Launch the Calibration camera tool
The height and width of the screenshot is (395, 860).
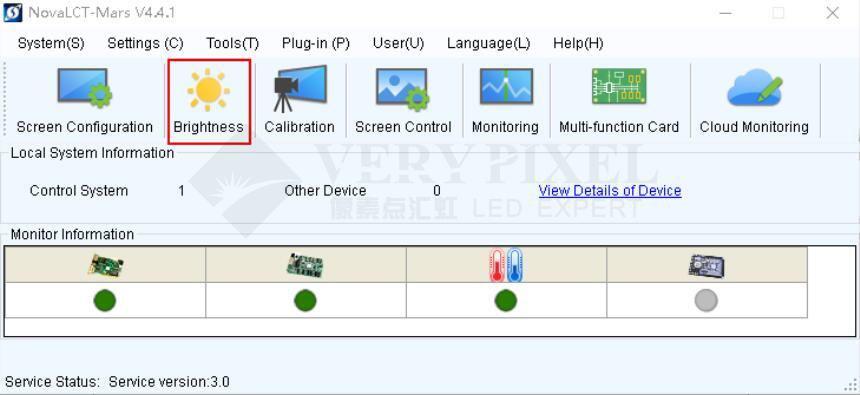(299, 100)
